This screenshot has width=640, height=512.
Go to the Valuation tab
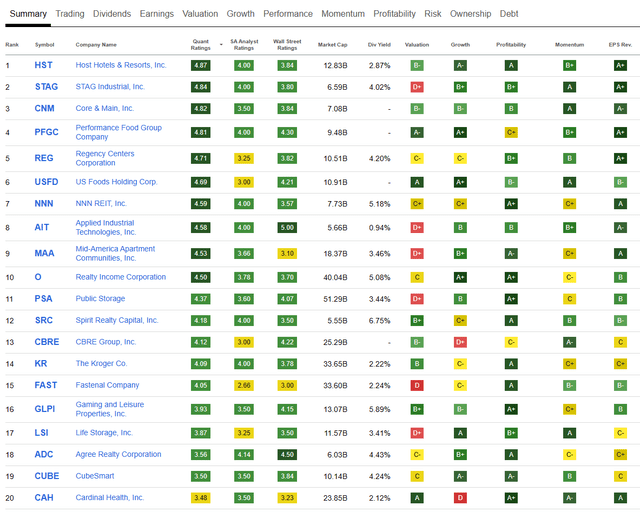[200, 14]
